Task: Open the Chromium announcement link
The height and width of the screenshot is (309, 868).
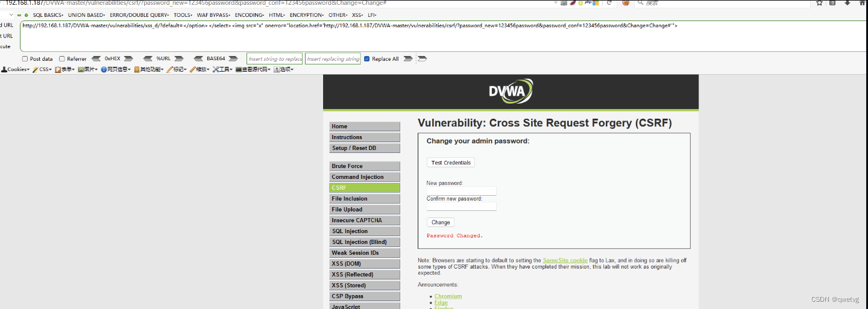Action: [448, 296]
